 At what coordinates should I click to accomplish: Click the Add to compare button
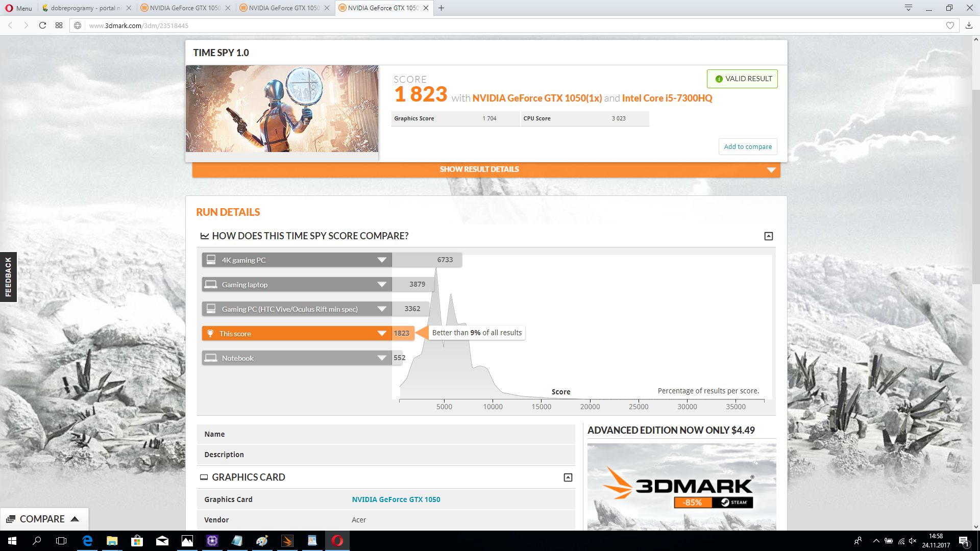(x=748, y=147)
